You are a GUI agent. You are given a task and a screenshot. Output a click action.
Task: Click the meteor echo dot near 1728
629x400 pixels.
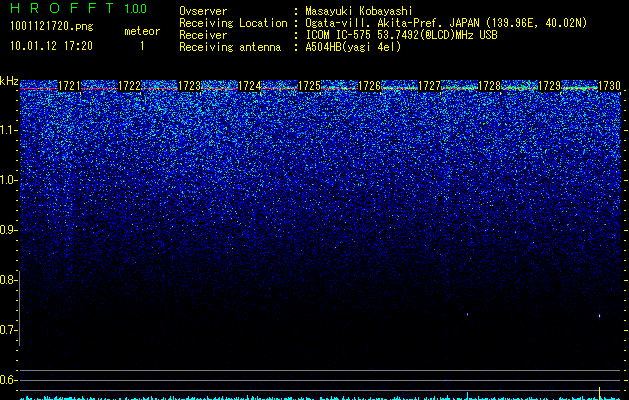click(468, 314)
